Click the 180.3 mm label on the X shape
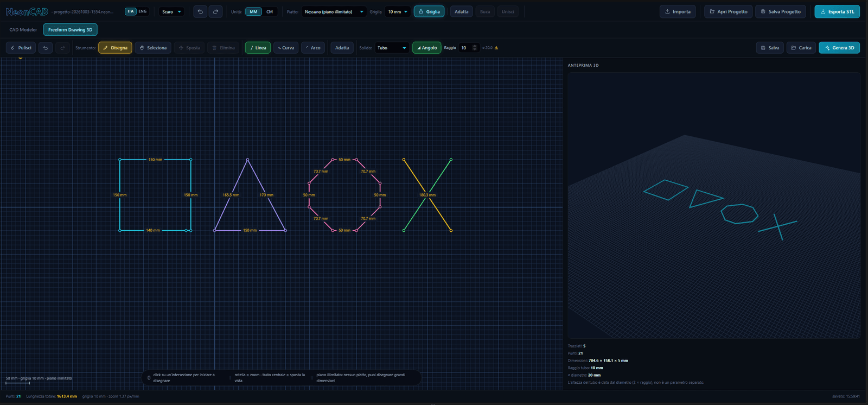Viewport: 868px width, 405px height. point(427,195)
